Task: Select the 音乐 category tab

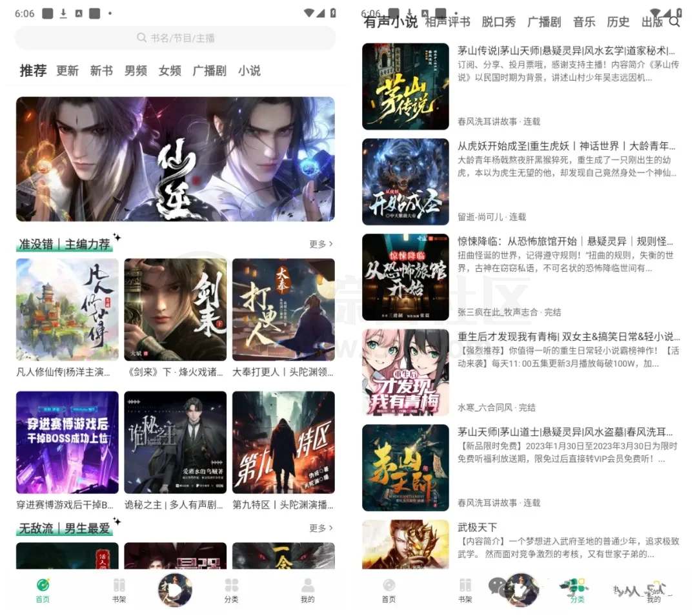Action: pos(584,21)
